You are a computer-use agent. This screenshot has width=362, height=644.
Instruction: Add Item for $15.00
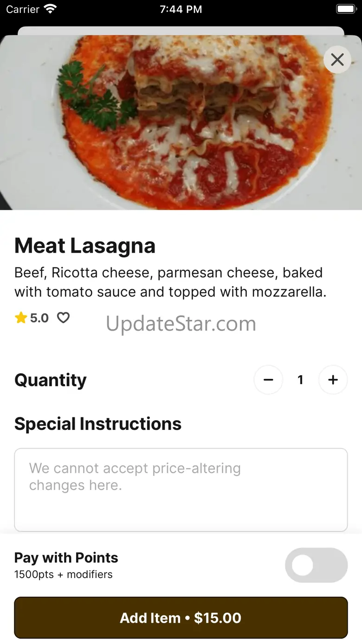pyautogui.click(x=181, y=618)
